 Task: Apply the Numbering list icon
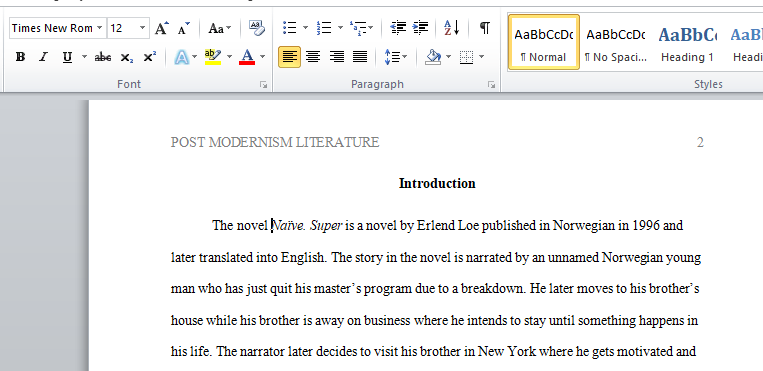324,28
